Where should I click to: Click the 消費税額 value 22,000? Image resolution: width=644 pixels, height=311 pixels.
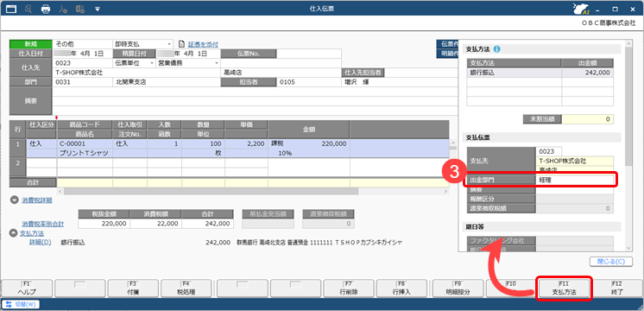pos(155,224)
